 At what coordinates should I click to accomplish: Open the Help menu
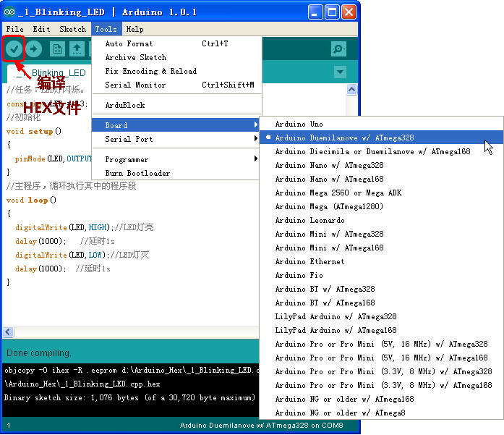[134, 29]
